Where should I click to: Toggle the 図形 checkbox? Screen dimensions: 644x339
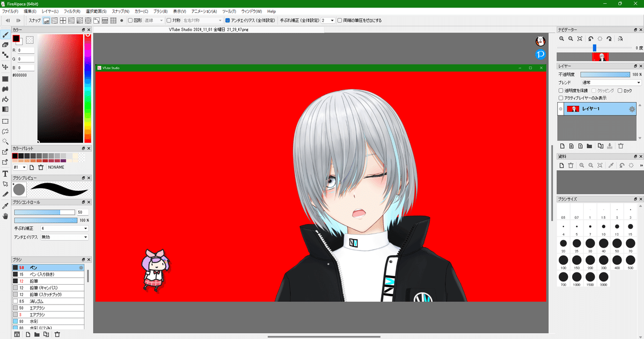[129, 20]
